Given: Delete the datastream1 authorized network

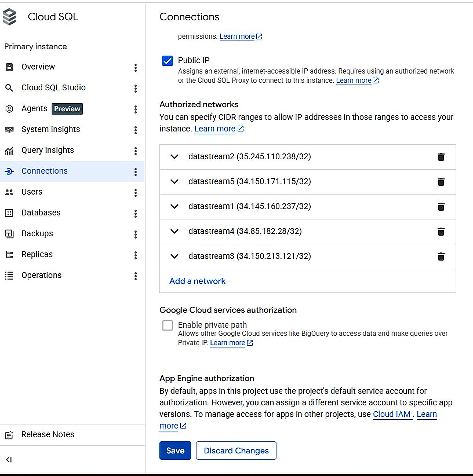Looking at the screenshot, I should 441,206.
